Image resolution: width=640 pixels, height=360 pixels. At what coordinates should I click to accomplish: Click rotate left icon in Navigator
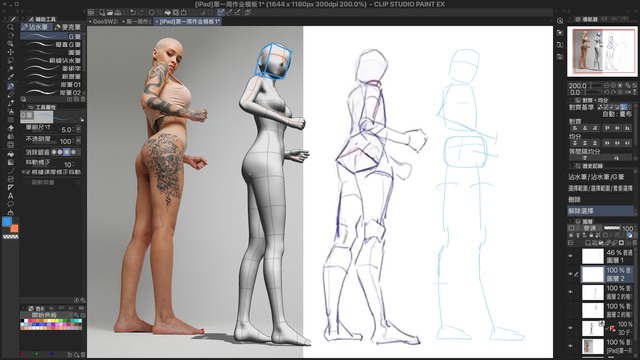tap(607, 92)
